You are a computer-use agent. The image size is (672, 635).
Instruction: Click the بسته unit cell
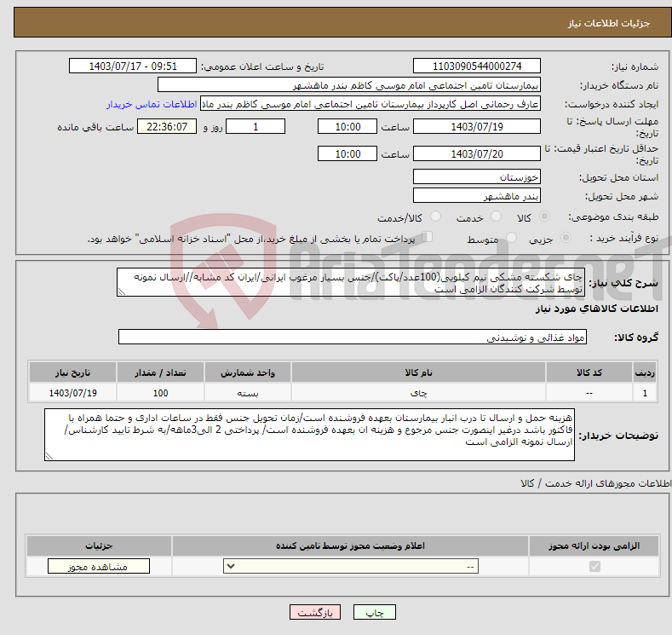(248, 393)
